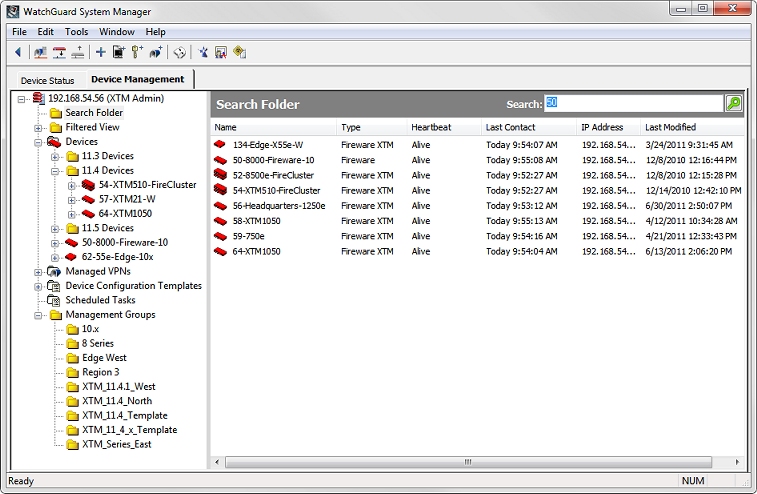Open the Tools menu

[76, 32]
